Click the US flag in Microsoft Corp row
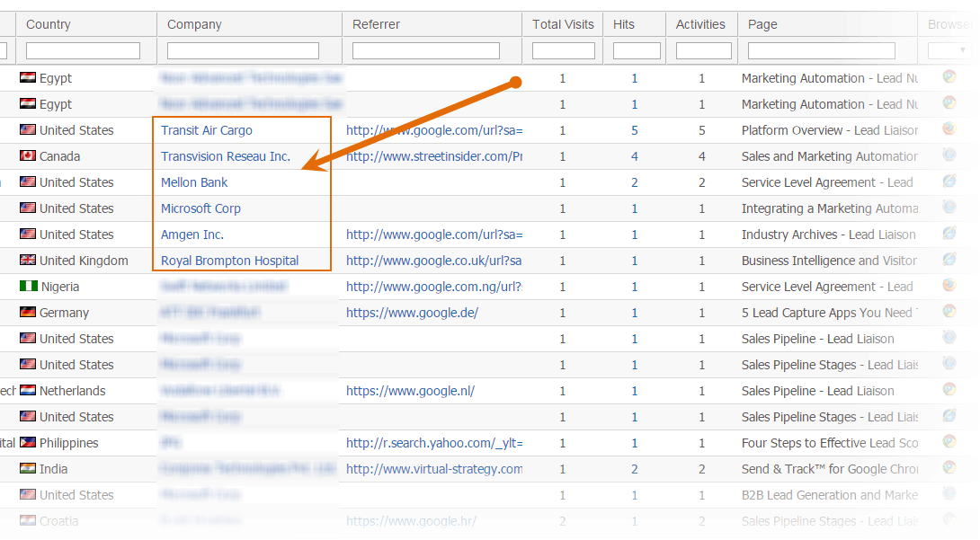Screen dimensions: 980x540 28,208
